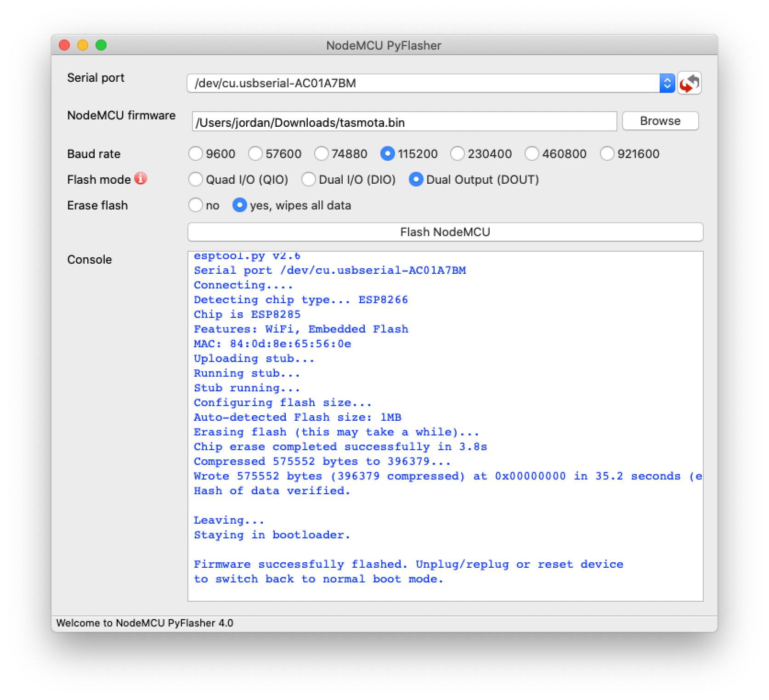Click 'Auto-detected Flash size: 1MB' line
Viewport: 769px width, 700px height.
click(x=297, y=417)
